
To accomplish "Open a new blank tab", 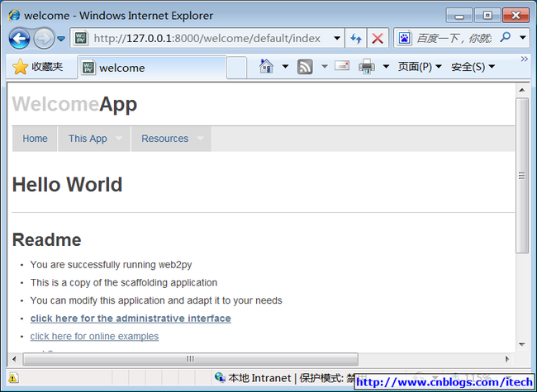I will [x=236, y=68].
